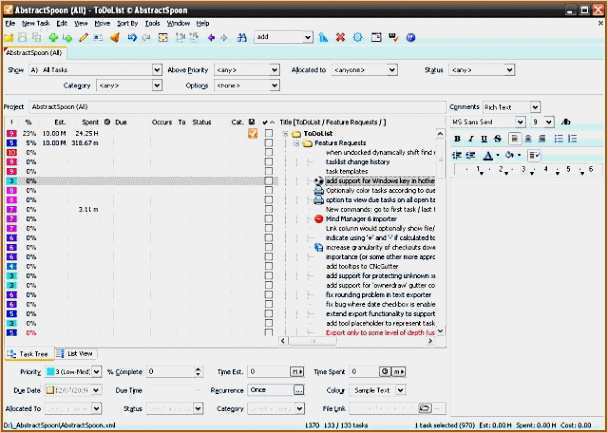608x433 pixels.
Task: Click the align center icon in comments toolbar
Action: [x=528, y=139]
